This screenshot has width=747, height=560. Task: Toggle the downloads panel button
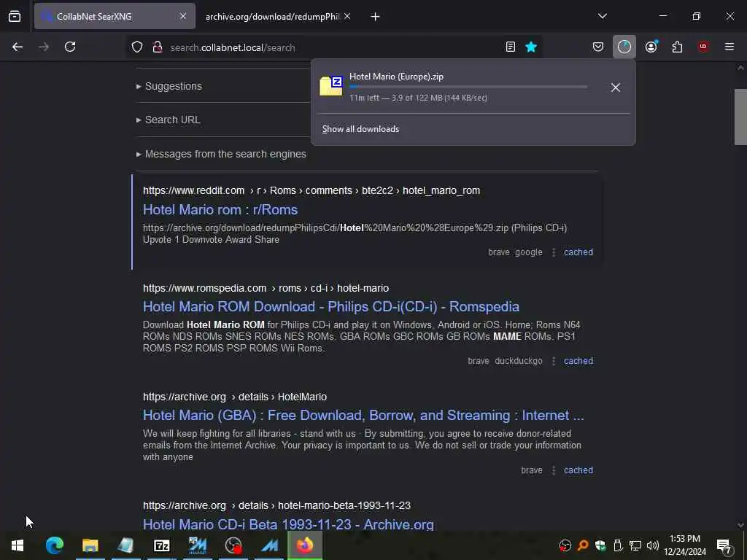(624, 47)
